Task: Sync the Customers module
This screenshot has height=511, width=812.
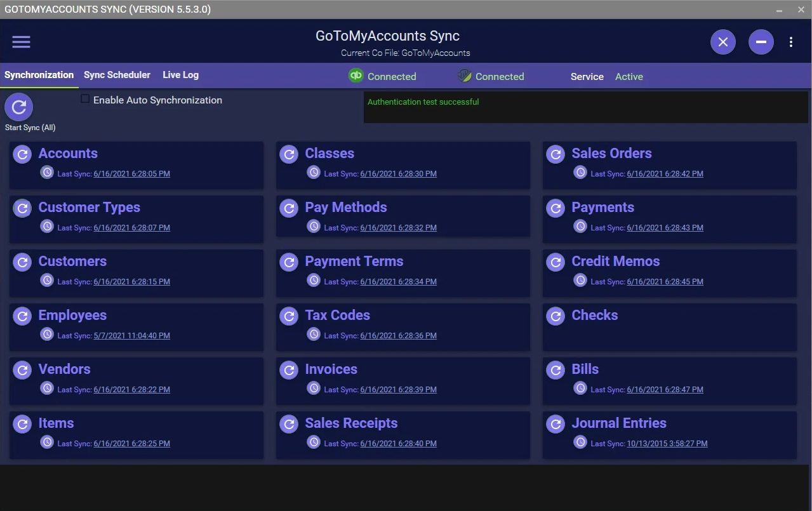Action: point(22,262)
